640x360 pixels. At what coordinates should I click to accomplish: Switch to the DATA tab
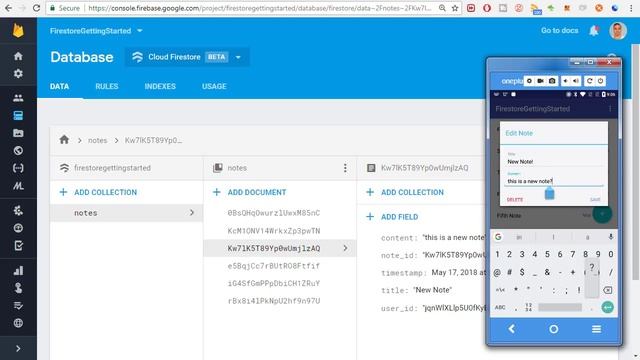60,87
